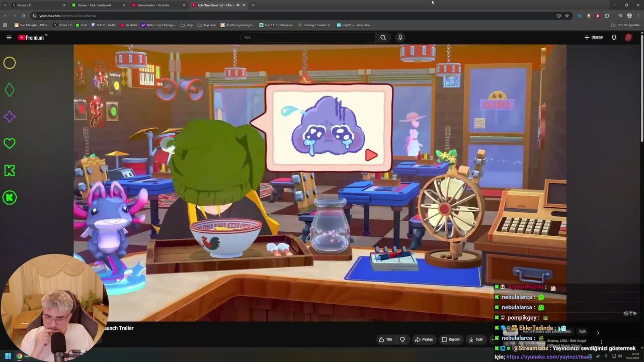Open the bookmarks apps grid icon
644x362 pixels.
5,25
